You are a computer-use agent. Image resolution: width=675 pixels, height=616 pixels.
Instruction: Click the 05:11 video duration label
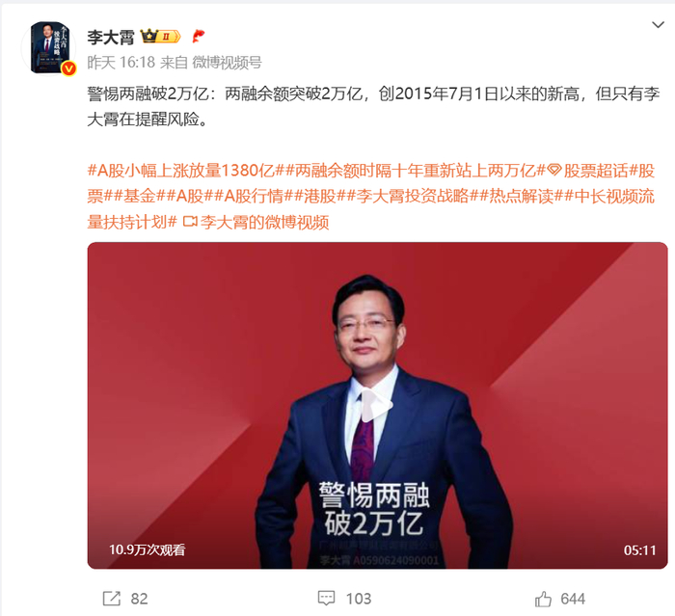[639, 549]
